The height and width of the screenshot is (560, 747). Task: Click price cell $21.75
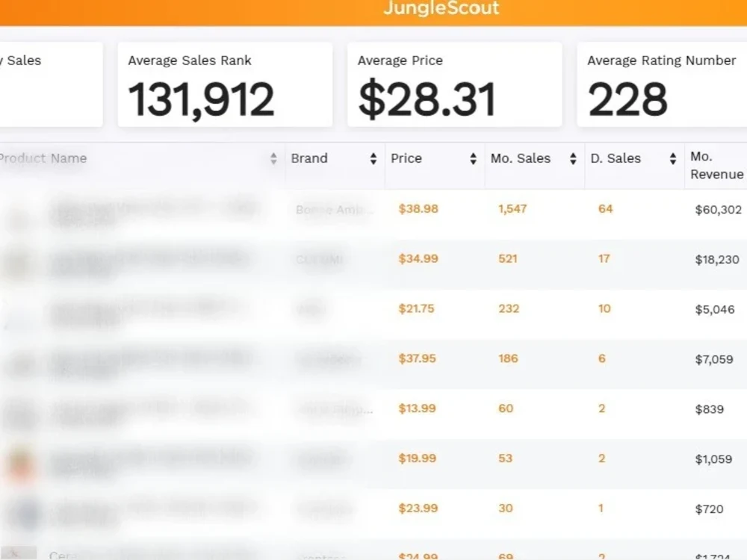(416, 309)
